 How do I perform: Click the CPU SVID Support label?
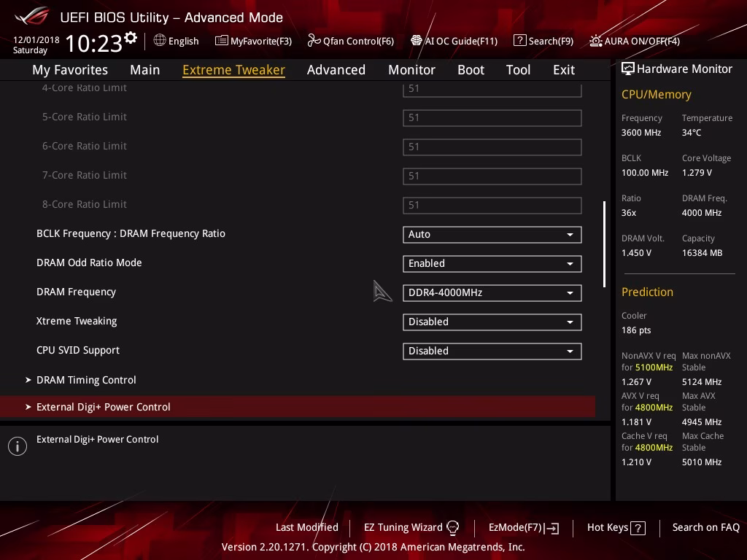click(x=78, y=350)
